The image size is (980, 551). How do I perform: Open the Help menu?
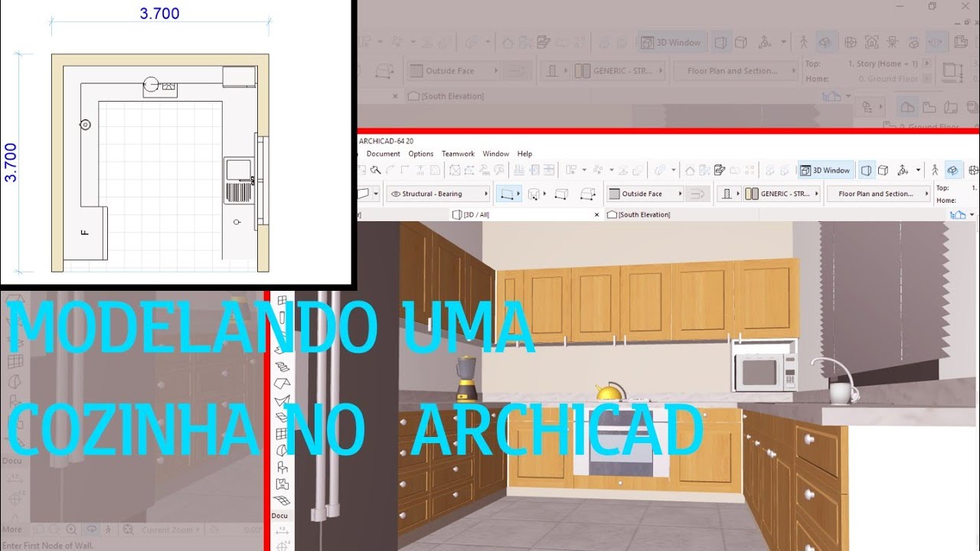pos(524,154)
